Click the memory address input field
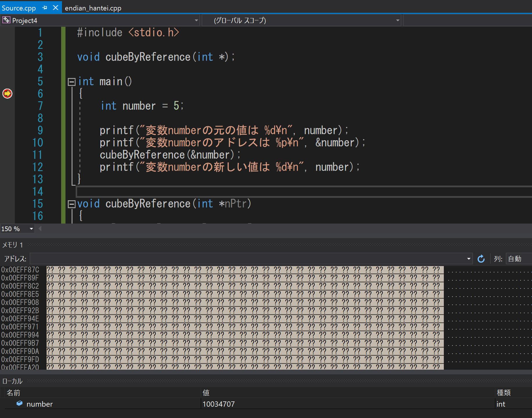Image resolution: width=532 pixels, height=418 pixels. 248,258
